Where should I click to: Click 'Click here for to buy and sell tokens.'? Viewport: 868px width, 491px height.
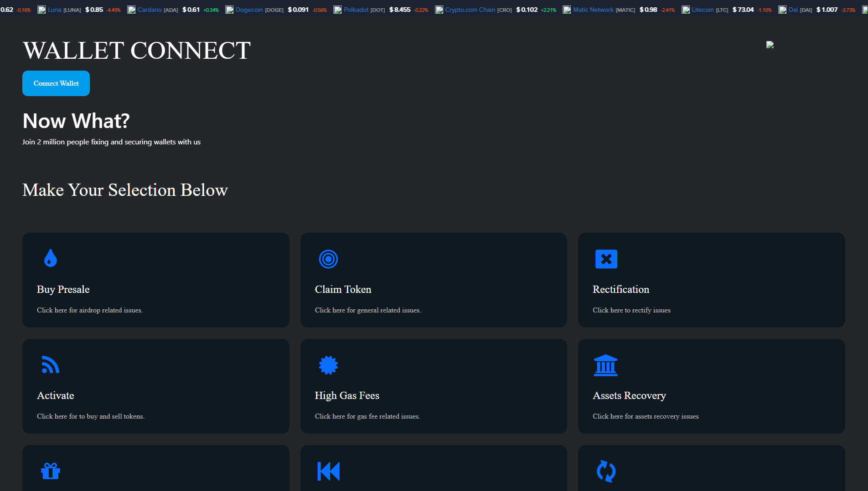[91, 416]
